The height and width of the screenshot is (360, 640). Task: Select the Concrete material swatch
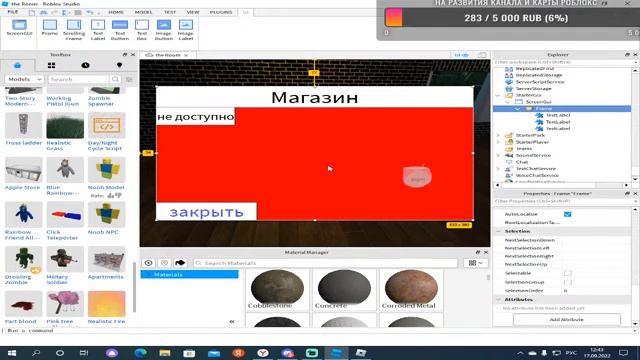344,289
